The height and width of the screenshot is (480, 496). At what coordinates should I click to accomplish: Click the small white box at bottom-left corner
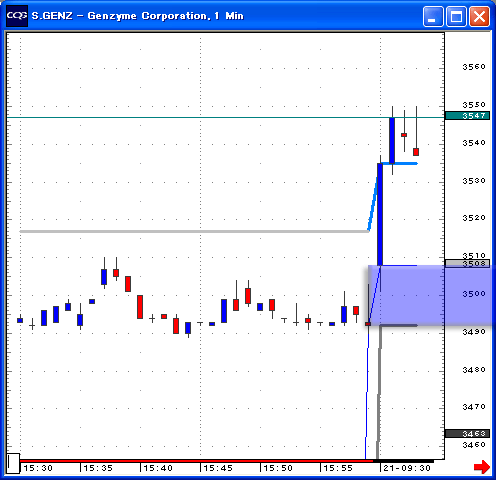click(13, 463)
